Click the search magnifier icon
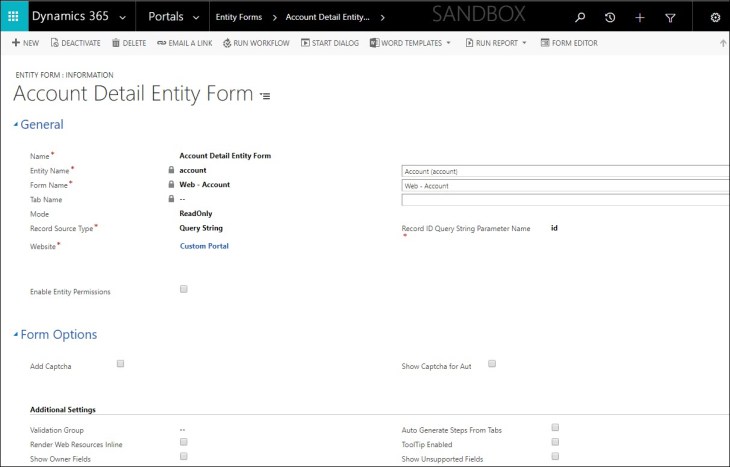Image resolution: width=730 pixels, height=467 pixels. pyautogui.click(x=580, y=17)
